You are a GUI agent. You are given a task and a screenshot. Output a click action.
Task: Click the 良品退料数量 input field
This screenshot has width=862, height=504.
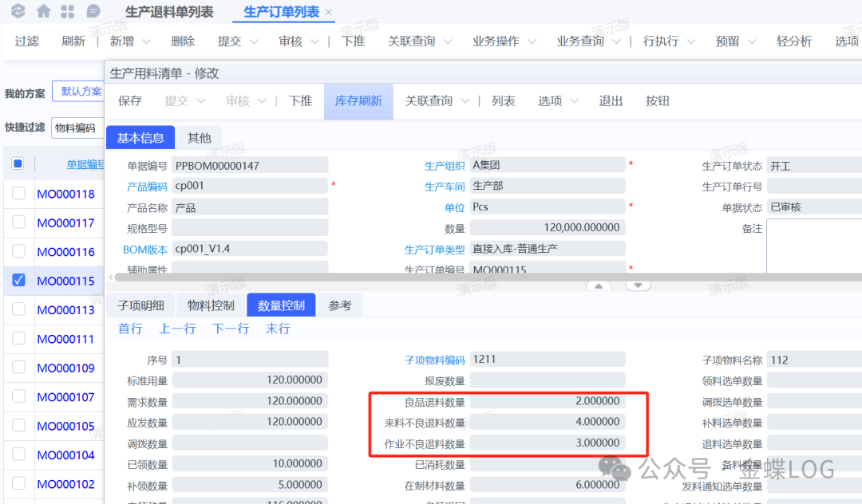547,401
